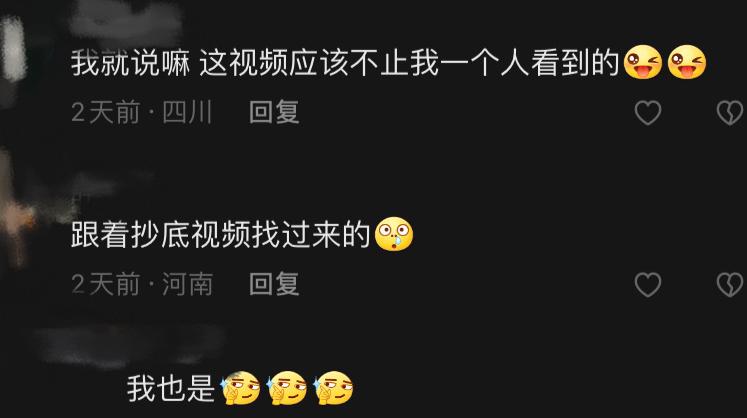This screenshot has height=418, width=747.
Task: Tap broken heart on the 河南 comment
Action: tap(730, 285)
